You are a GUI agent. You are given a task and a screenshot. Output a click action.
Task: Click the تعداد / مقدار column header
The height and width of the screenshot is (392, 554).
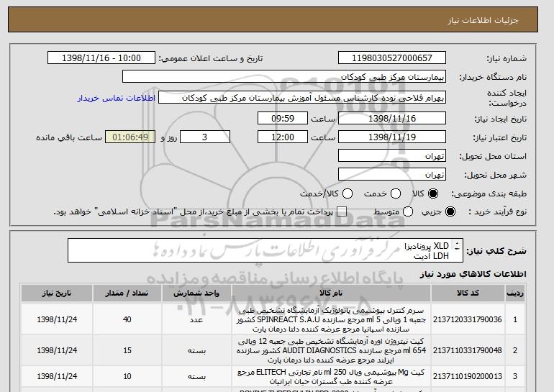127,293
